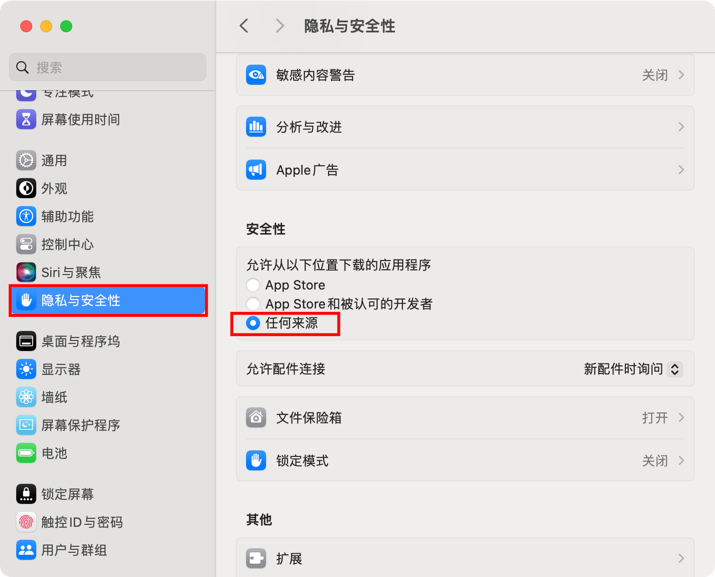Click the 辅助功能 accessibility icon
The width and height of the screenshot is (715, 577).
point(26,216)
